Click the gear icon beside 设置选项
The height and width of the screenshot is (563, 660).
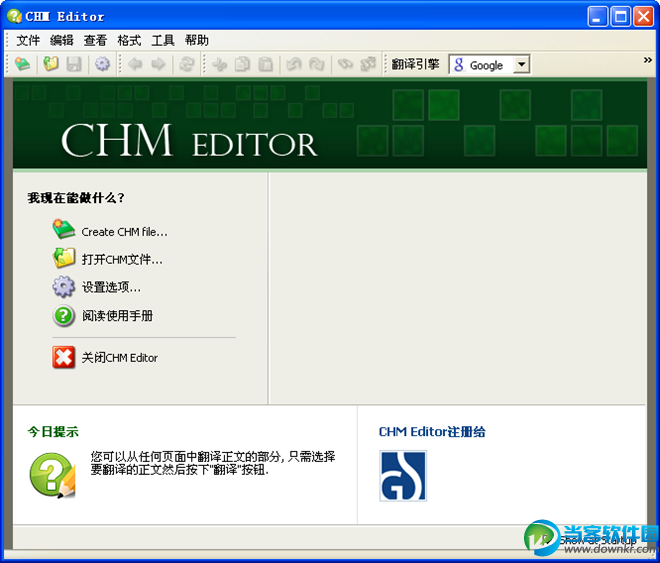[x=64, y=287]
